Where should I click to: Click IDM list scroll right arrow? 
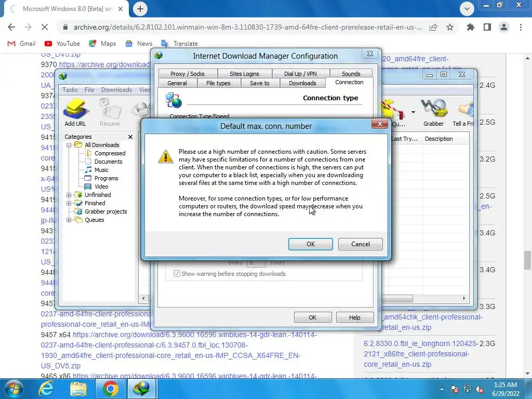464,299
